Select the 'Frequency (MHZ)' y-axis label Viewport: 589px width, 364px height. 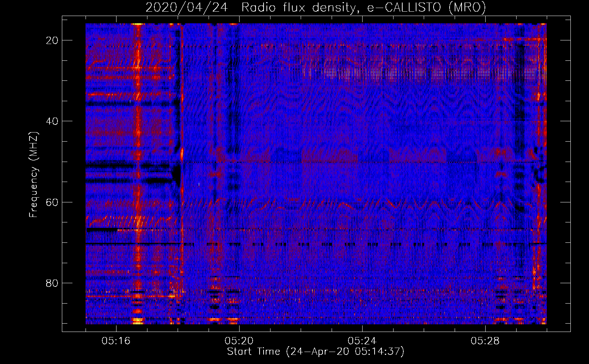click(33, 175)
